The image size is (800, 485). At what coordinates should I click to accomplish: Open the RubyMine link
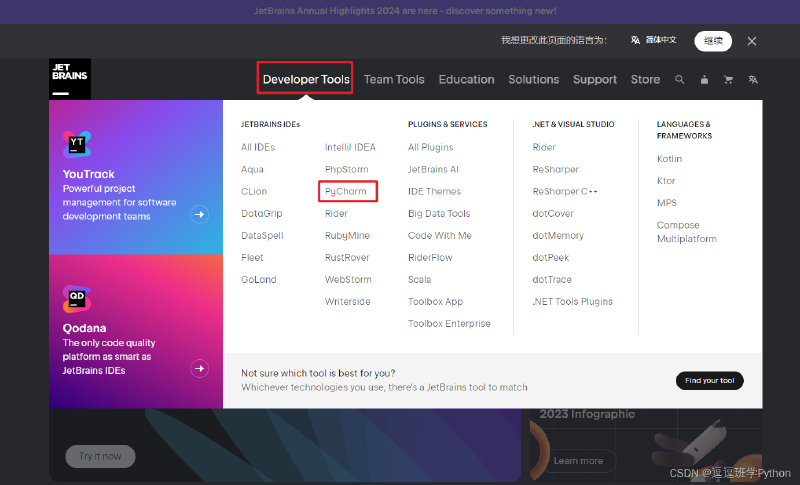click(347, 236)
